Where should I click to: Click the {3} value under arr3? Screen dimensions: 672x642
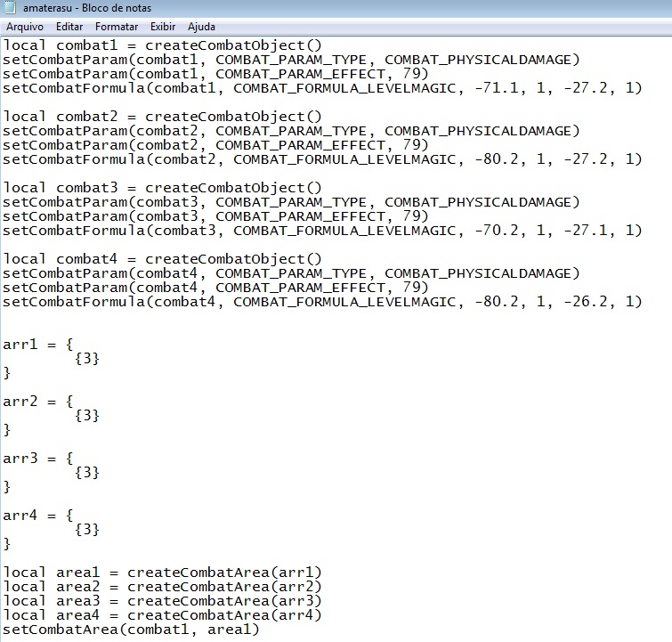pos(87,473)
